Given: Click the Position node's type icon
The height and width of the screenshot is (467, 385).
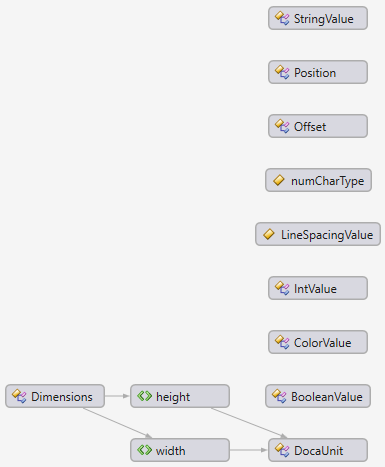Looking at the screenshot, I should pos(282,72).
